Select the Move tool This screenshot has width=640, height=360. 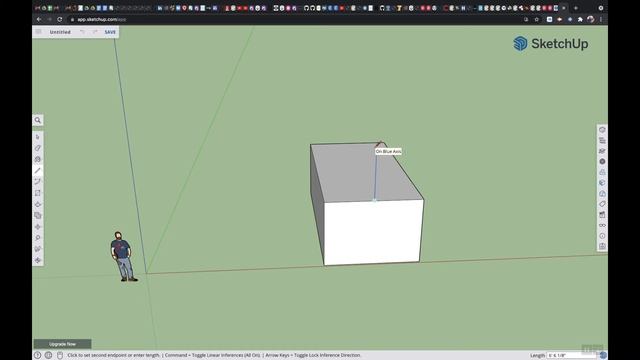(x=38, y=227)
